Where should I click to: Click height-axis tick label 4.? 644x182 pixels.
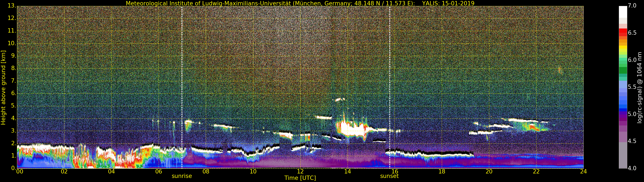coord(13,118)
